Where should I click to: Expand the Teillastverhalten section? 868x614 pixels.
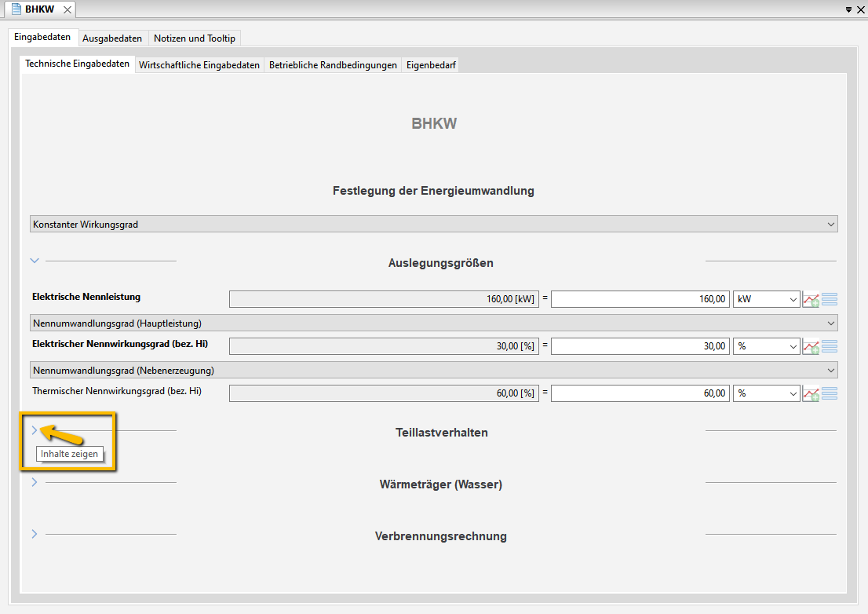(x=35, y=430)
